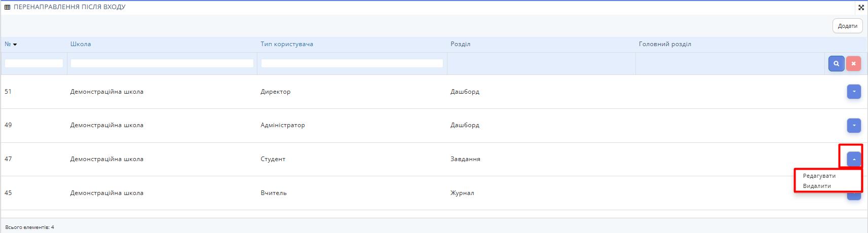Focus the Тип користувача filter input
Screen dimensions: 868x233
point(352,63)
